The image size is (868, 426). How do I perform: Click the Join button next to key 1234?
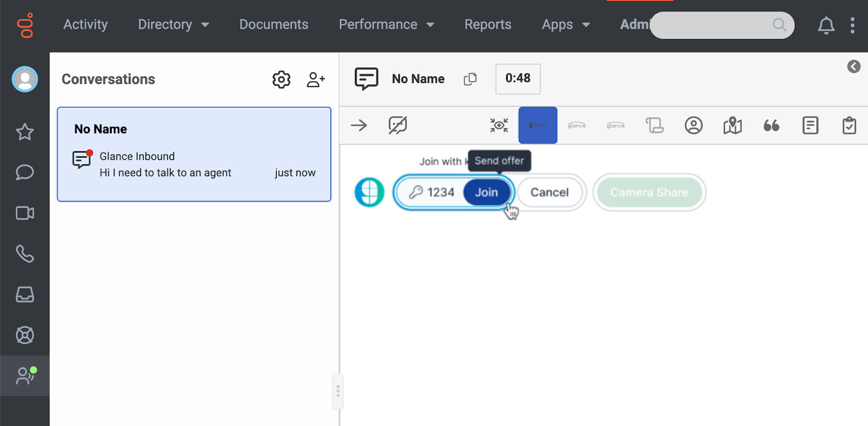(487, 192)
